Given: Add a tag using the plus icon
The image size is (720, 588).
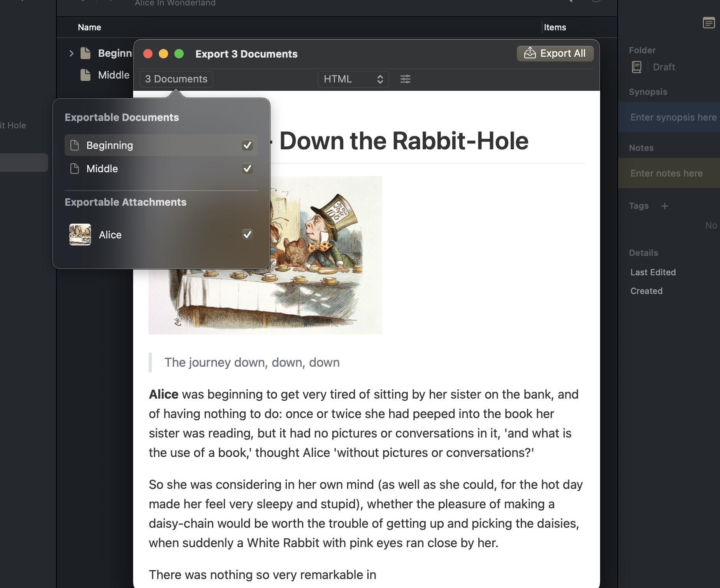Looking at the screenshot, I should [665, 206].
